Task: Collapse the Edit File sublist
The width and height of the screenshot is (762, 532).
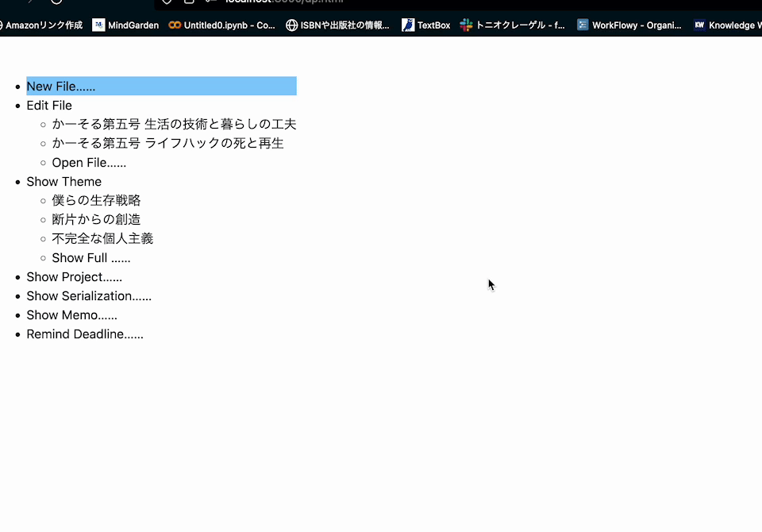Action: coord(49,105)
